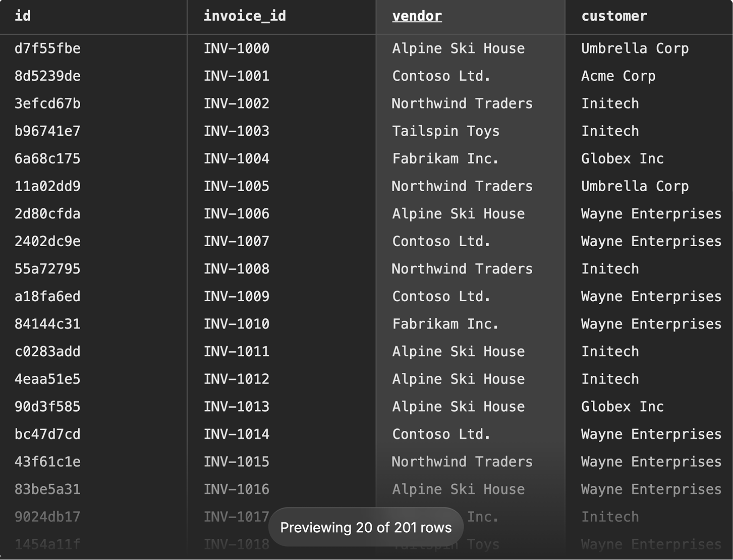Click the customer column header
733x560 pixels.
click(x=614, y=16)
